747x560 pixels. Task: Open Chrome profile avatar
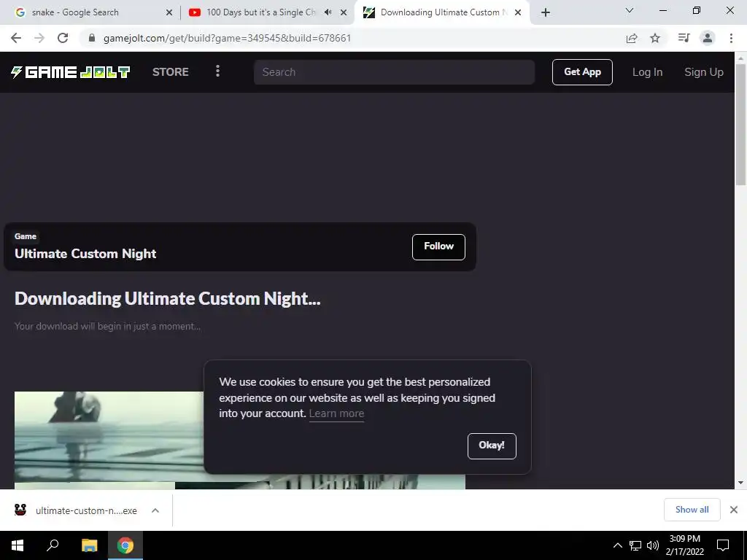click(x=708, y=38)
